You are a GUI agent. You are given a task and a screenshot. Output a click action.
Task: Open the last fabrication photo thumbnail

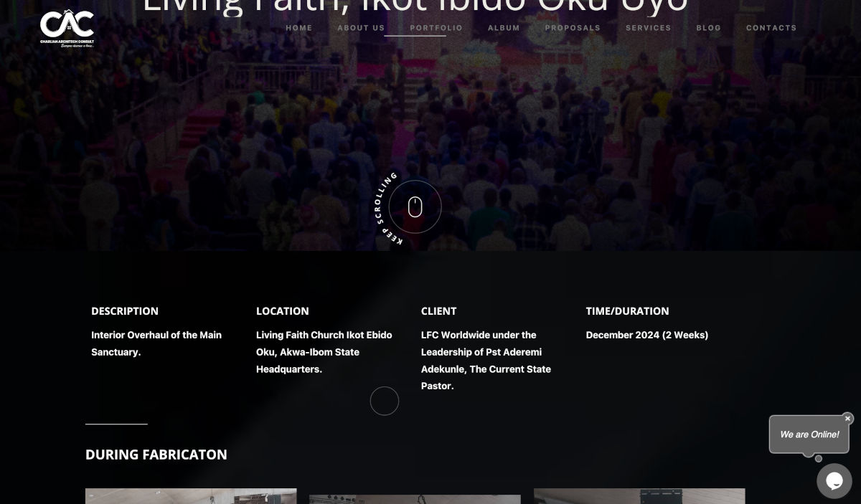pyautogui.click(x=639, y=496)
